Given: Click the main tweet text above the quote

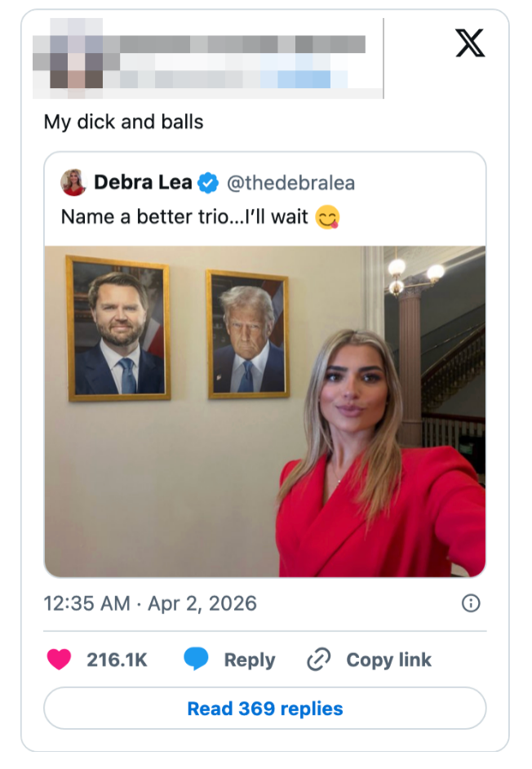Looking at the screenshot, I should click(x=123, y=122).
